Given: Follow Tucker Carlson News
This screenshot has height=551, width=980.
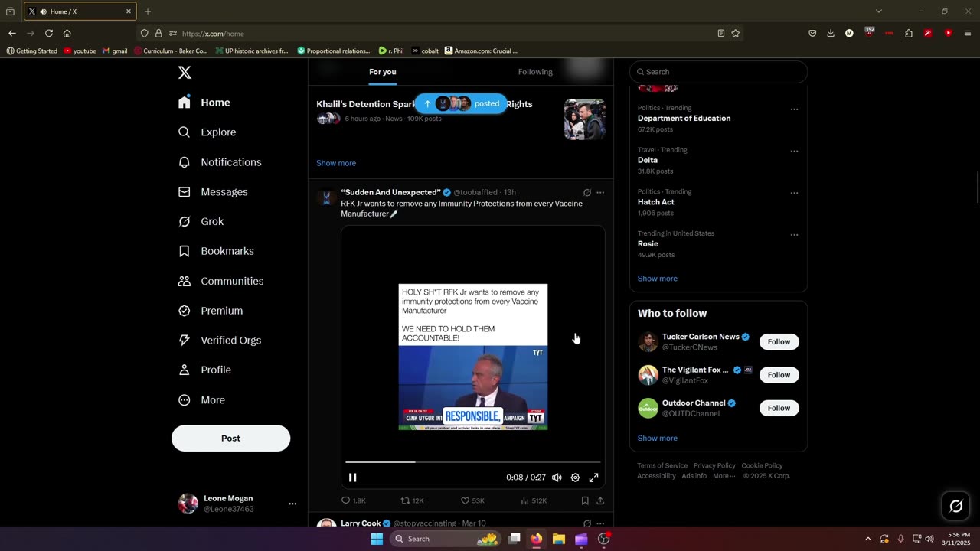Looking at the screenshot, I should [779, 342].
